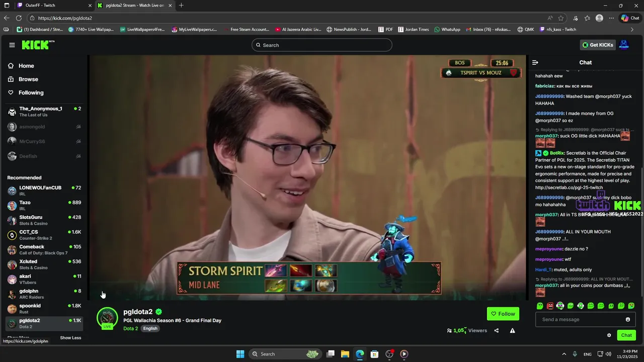The height and width of the screenshot is (362, 644).
Task: Click the green Chat send button
Action: (626, 335)
